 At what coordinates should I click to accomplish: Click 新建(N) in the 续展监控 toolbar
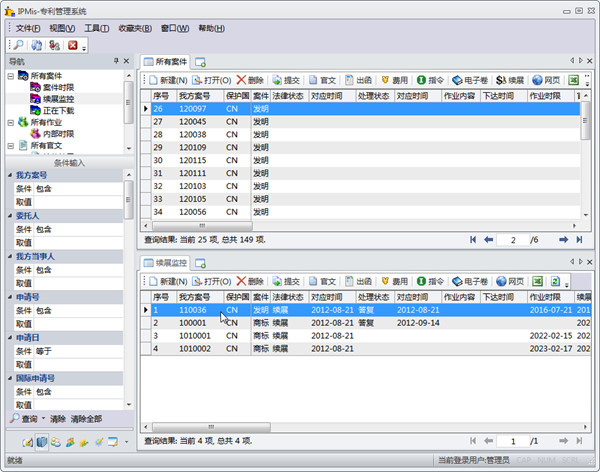[168, 281]
